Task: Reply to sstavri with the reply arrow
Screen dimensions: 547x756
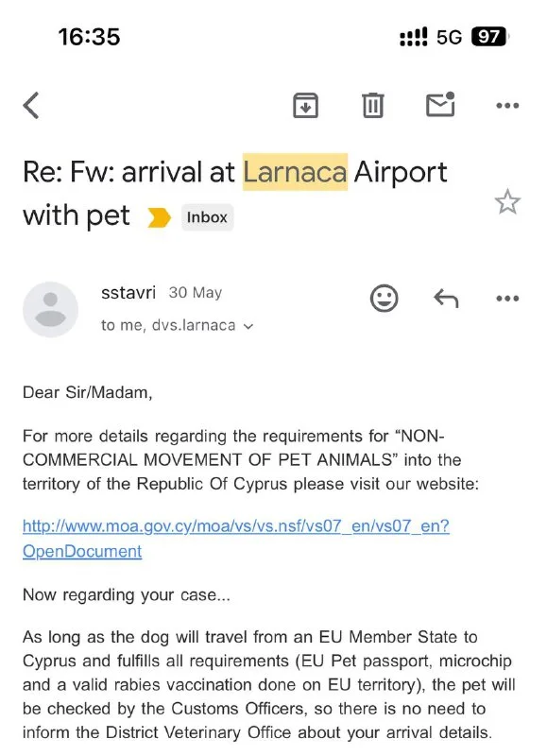Action: (x=446, y=299)
